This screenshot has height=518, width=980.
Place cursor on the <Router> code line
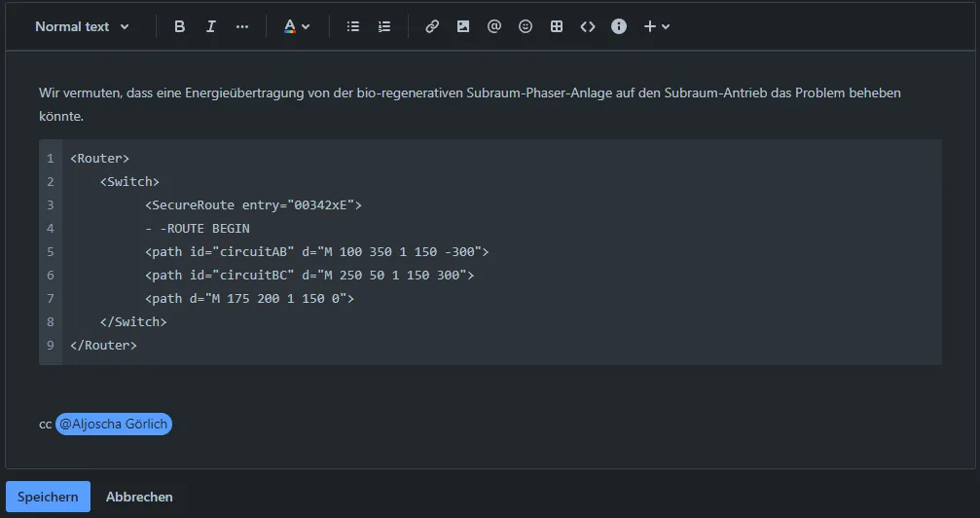(x=100, y=159)
